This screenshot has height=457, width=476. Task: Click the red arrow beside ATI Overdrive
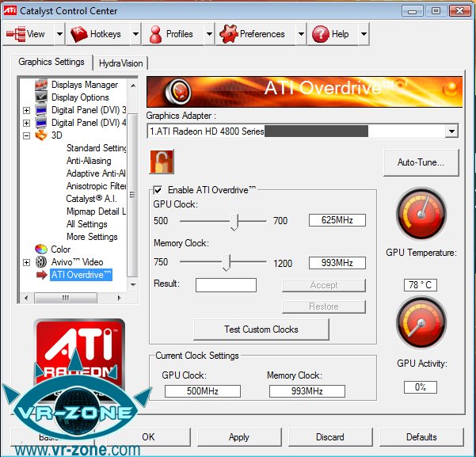click(x=42, y=275)
